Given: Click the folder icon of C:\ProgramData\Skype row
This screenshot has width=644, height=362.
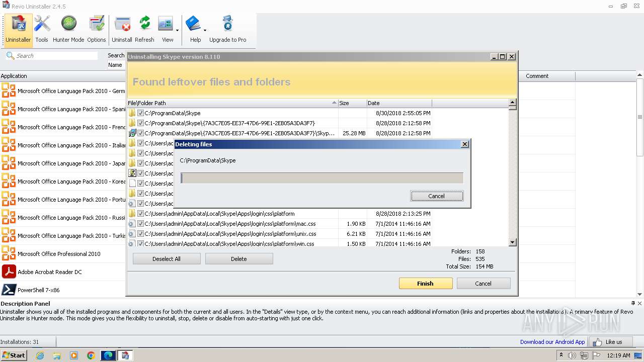Looking at the screenshot, I should tap(132, 113).
